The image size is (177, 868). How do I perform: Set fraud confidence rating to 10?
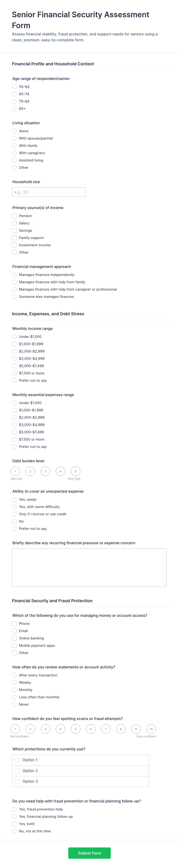[151, 729]
